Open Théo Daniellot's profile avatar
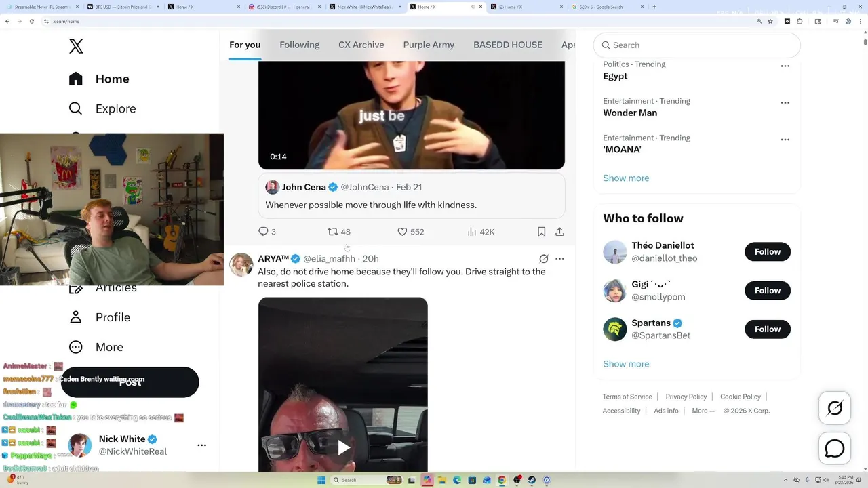This screenshot has height=488, width=868. click(x=615, y=252)
